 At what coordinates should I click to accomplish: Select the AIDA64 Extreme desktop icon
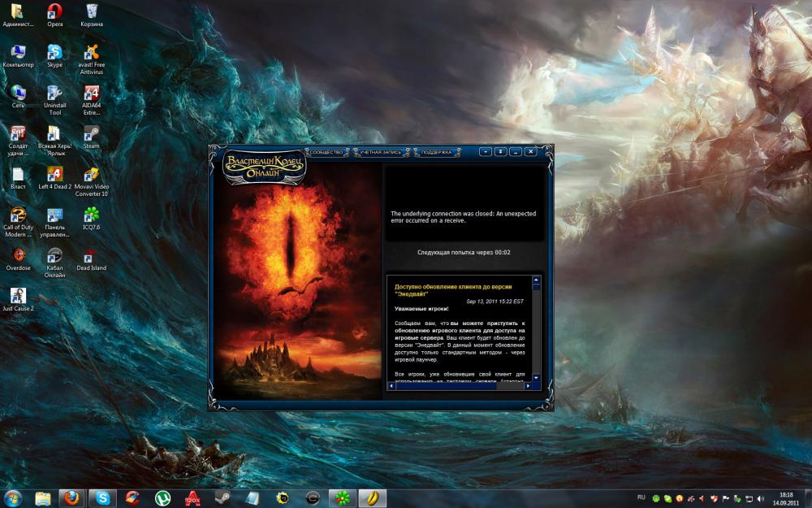point(92,100)
